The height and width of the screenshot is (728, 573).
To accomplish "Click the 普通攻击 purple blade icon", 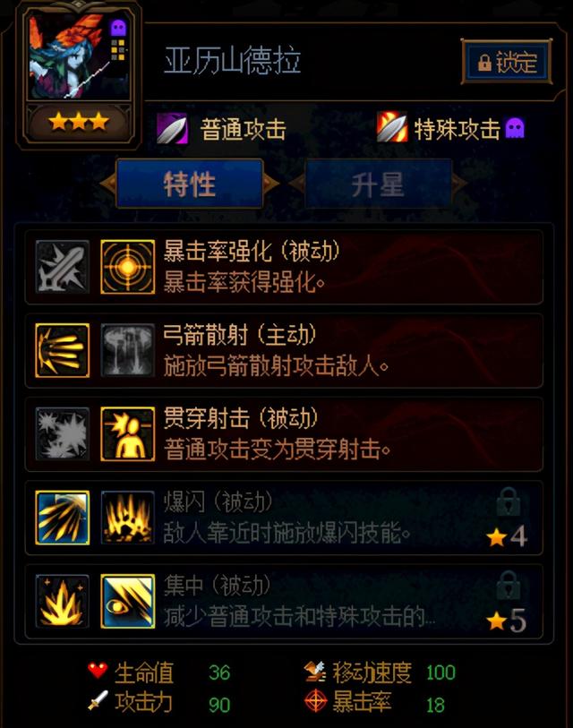I will 172,129.
